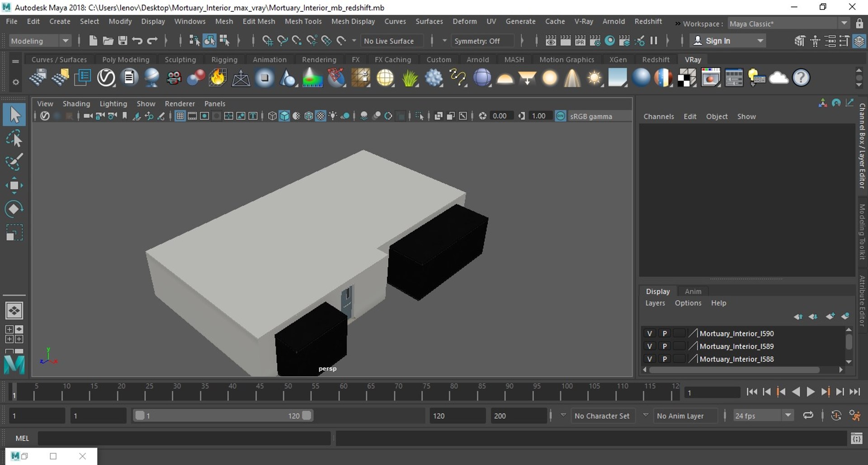Switch to the Redshift shelf tab
This screenshot has height=465, width=868.
click(656, 59)
